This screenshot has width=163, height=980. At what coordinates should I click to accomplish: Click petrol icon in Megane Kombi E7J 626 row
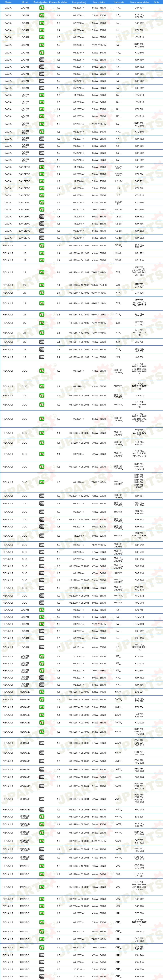(42, 817)
